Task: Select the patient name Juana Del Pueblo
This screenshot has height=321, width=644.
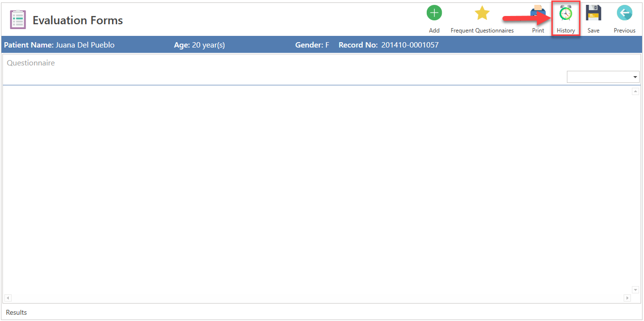Action: (x=85, y=45)
